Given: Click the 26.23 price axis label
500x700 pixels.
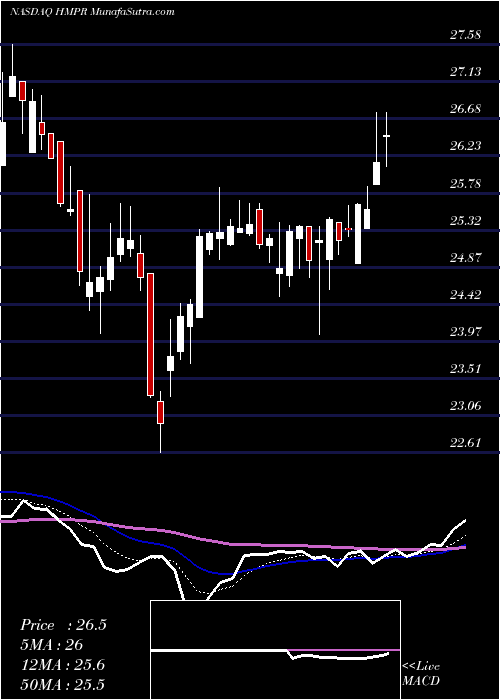Looking at the screenshot, I should point(465,146).
